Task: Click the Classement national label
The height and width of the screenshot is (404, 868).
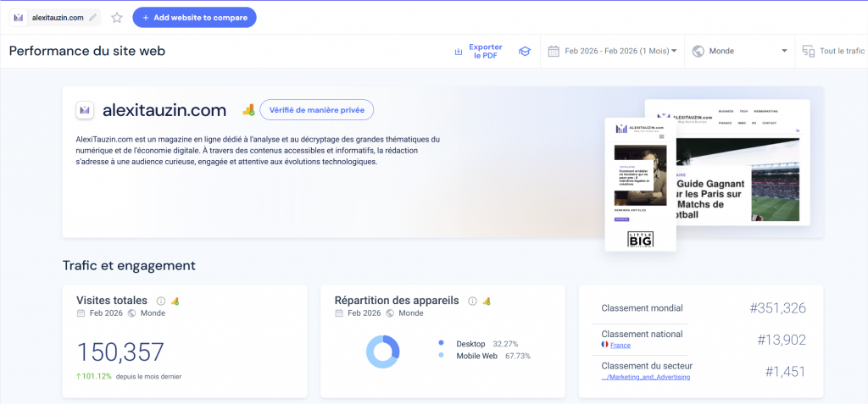Action: pyautogui.click(x=643, y=335)
